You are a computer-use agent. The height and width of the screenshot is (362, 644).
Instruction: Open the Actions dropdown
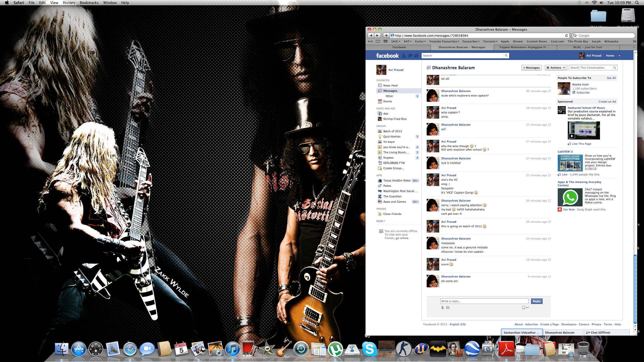click(x=556, y=68)
